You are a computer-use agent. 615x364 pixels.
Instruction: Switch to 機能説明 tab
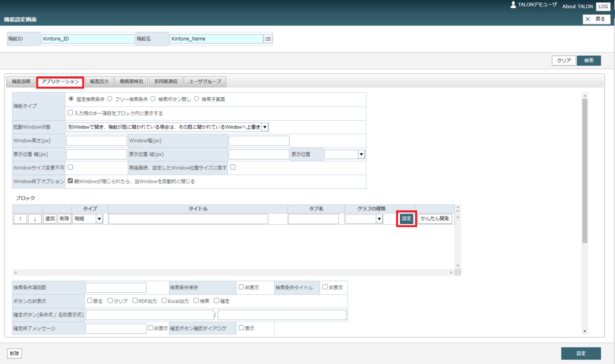pos(21,81)
